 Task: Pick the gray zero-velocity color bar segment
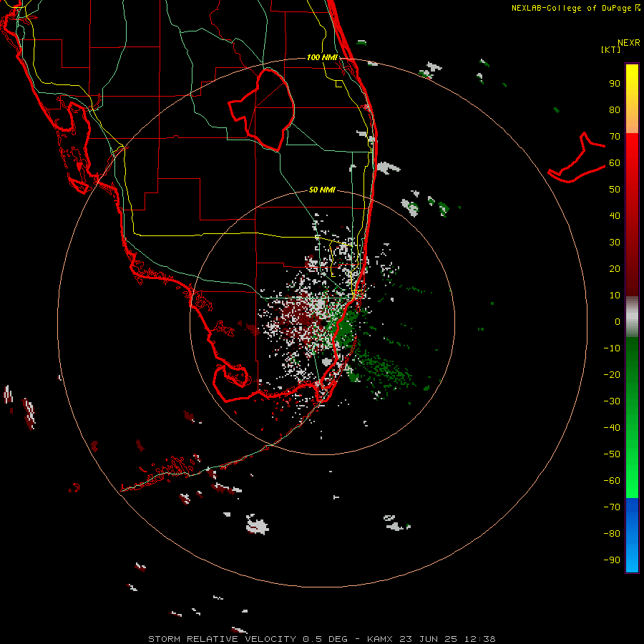632,317
